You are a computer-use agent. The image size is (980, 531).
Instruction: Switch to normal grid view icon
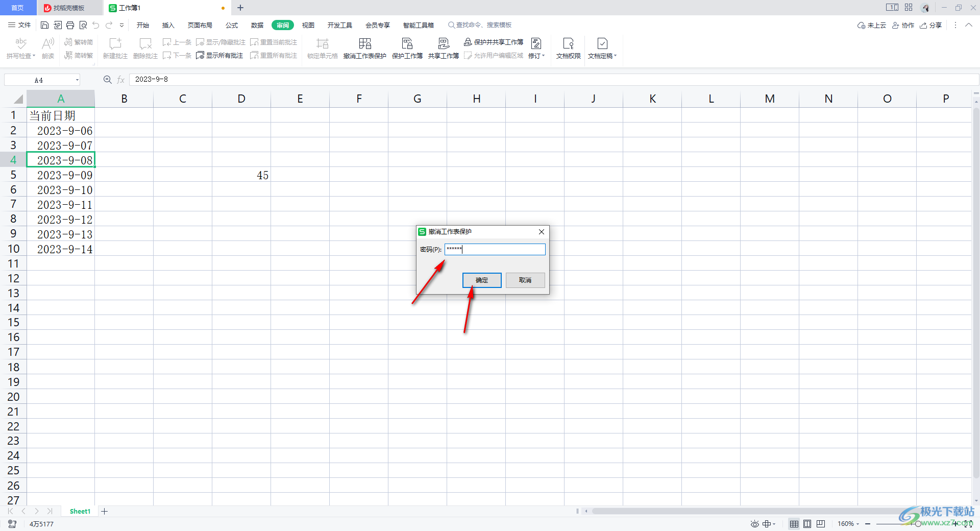(794, 524)
